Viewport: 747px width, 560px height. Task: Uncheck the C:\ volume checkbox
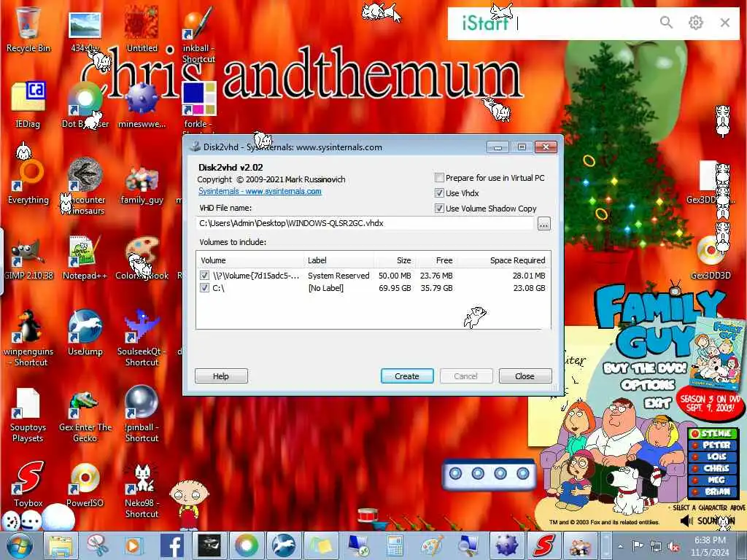(204, 287)
